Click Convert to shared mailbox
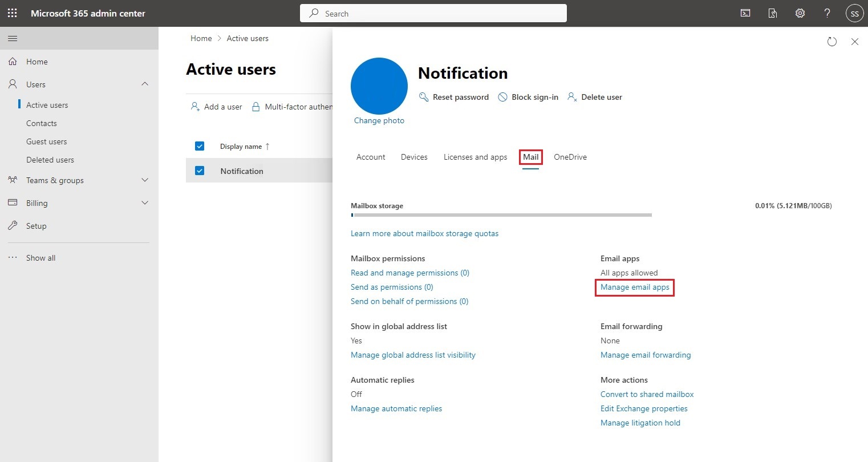Viewport: 868px width, 462px height. (647, 394)
